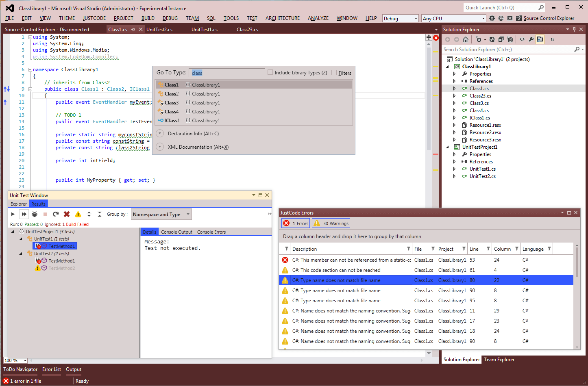Toggle Preview Selected Items icon
Screen dimensions: 588x386
coord(540,39)
